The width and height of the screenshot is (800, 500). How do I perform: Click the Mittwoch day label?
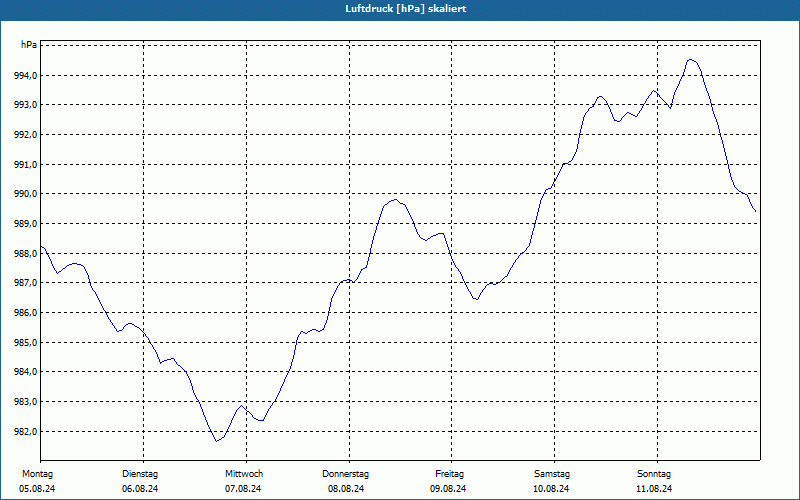coord(244,474)
